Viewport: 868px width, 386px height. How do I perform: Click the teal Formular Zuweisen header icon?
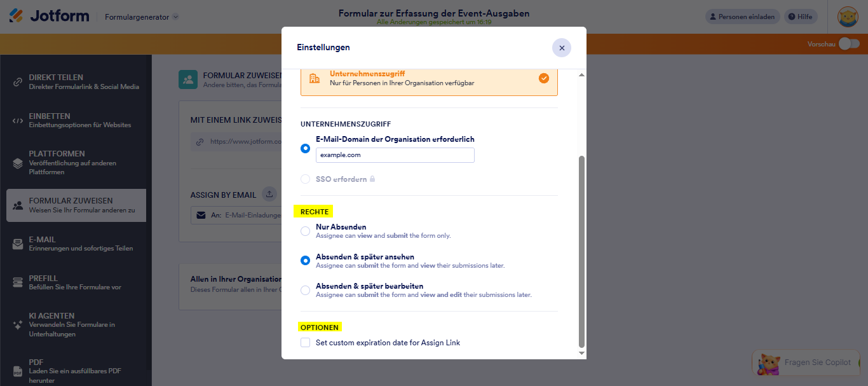point(188,79)
